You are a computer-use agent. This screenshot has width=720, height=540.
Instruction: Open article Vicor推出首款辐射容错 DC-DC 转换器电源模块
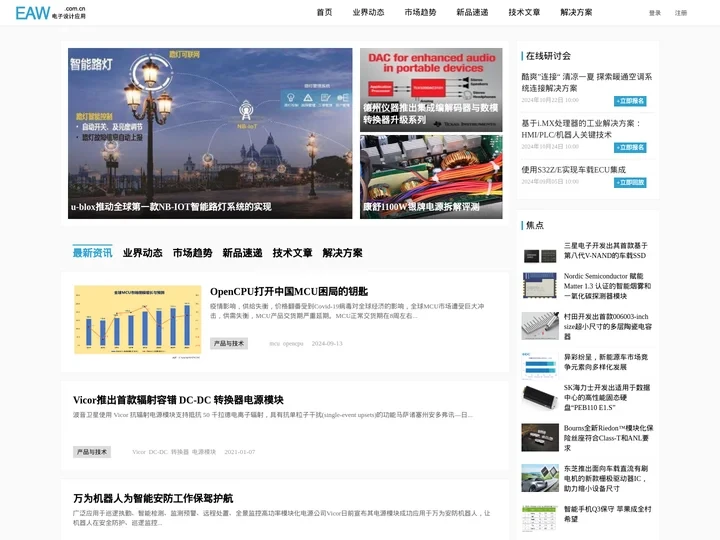[178, 400]
